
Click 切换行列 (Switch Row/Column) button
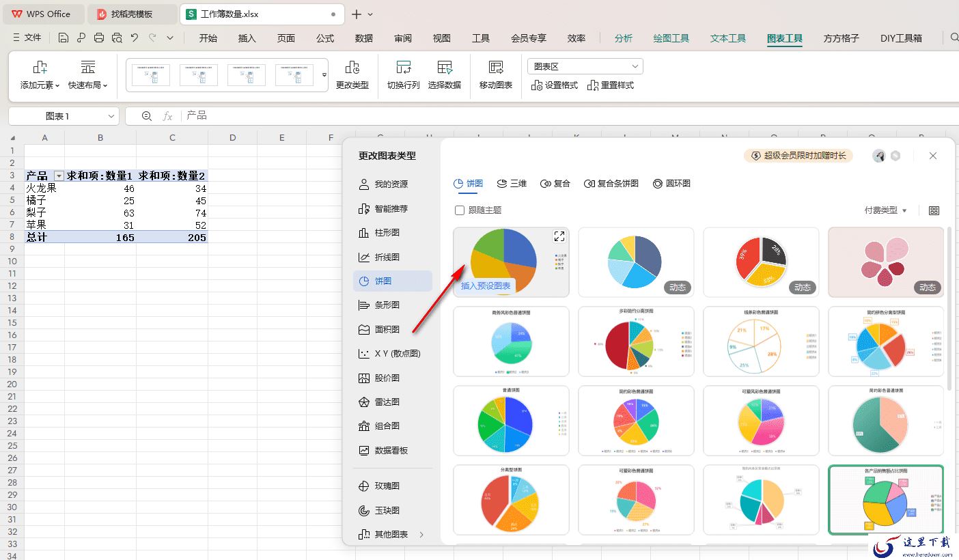[x=404, y=75]
